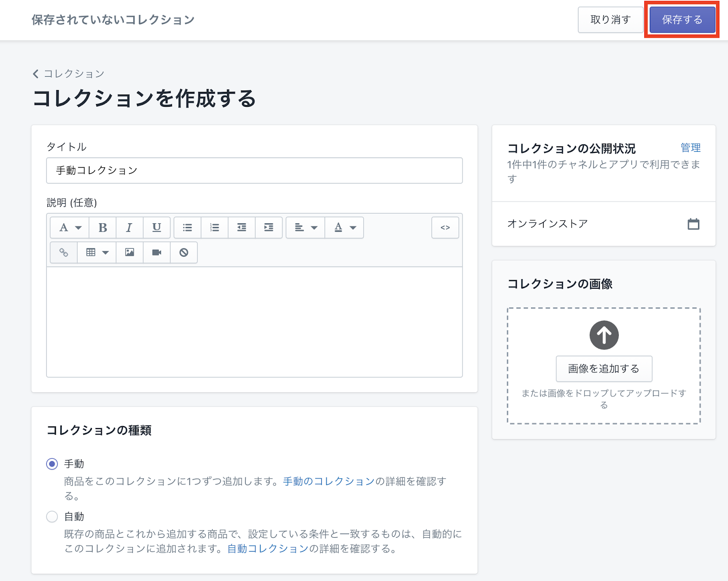Click the 取り消す button

[x=610, y=20]
